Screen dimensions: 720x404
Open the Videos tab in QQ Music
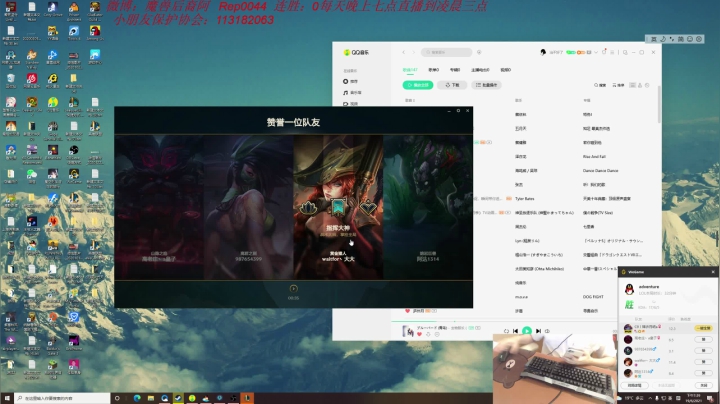pyautogui.click(x=506, y=70)
